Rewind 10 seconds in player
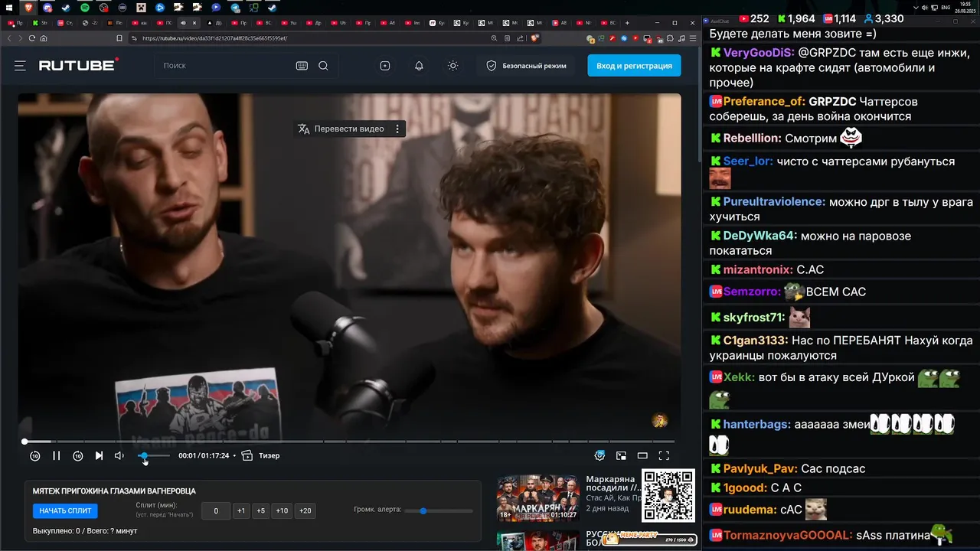The height and width of the screenshot is (551, 980). [x=35, y=455]
